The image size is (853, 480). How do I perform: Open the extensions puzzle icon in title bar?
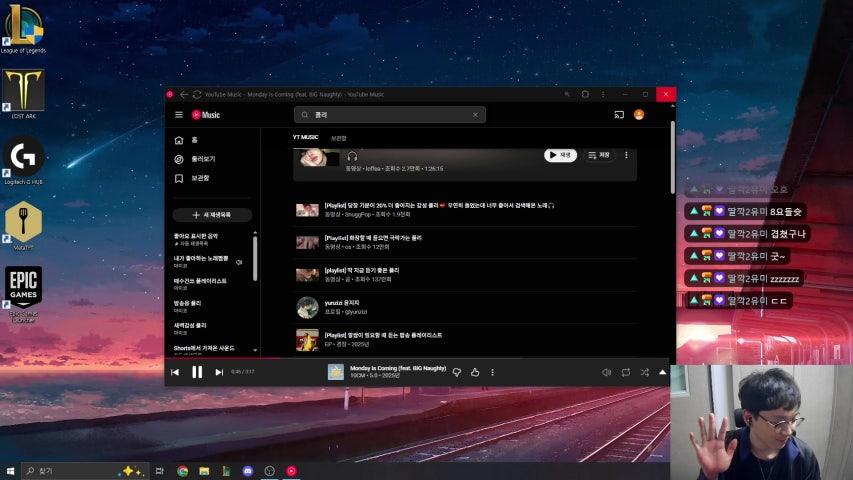(x=585, y=94)
